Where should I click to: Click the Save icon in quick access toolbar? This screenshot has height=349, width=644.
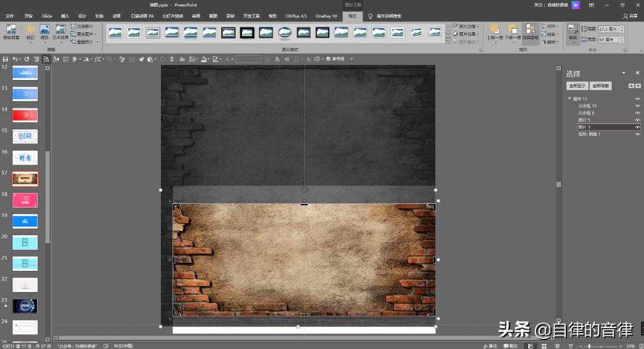pyautogui.click(x=5, y=59)
